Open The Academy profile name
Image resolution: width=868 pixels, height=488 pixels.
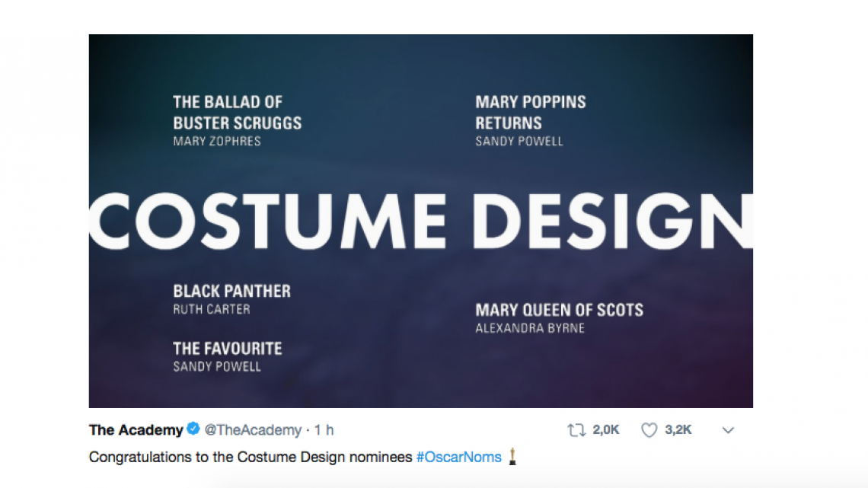(136, 430)
